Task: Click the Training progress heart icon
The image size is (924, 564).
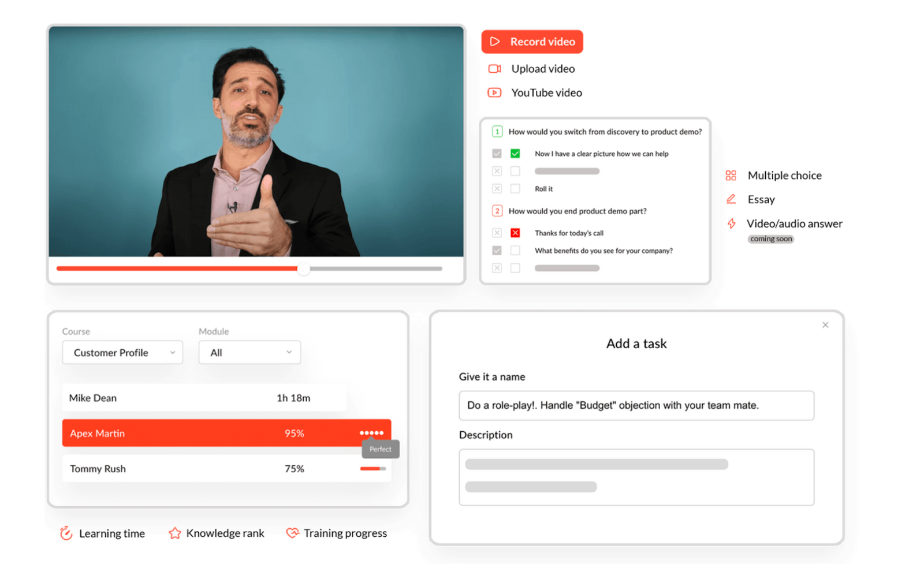Action: click(293, 533)
